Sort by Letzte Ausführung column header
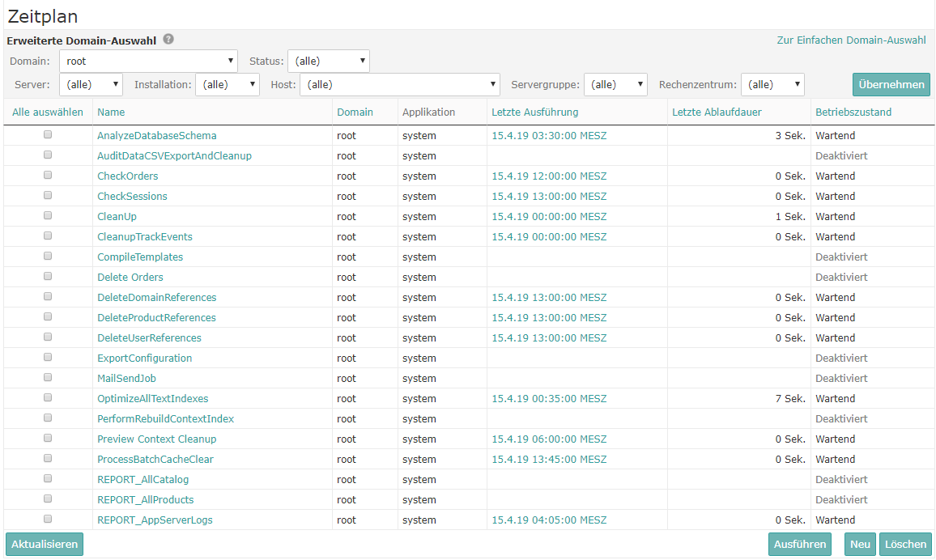This screenshot has height=560, width=936. coord(534,112)
